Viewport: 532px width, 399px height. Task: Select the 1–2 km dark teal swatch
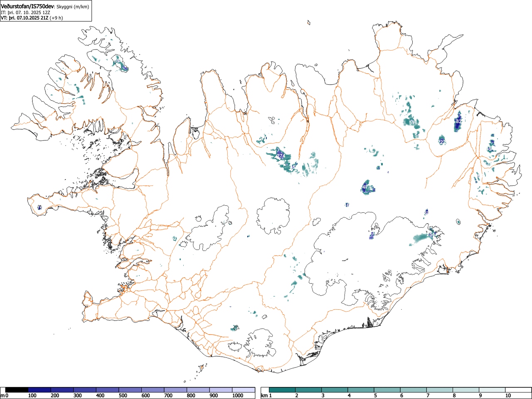pyautogui.click(x=283, y=390)
